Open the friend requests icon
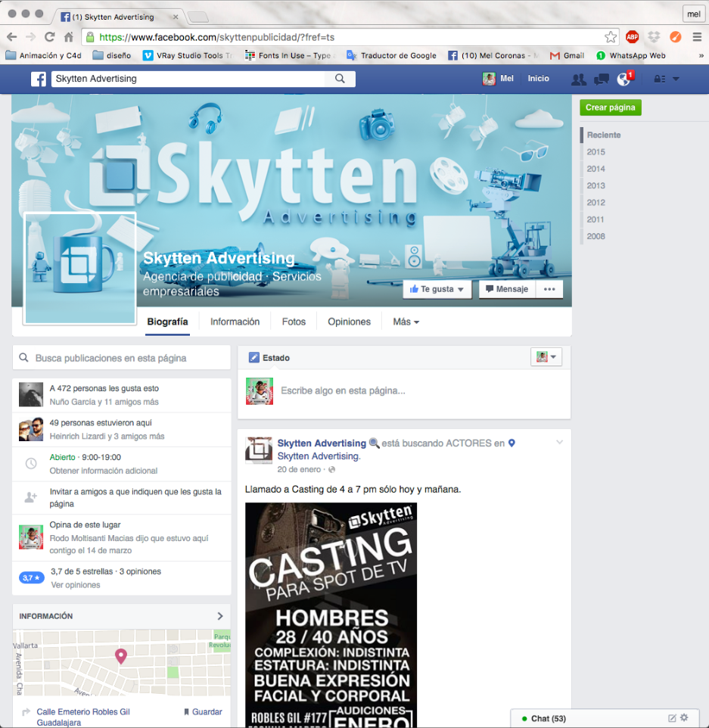This screenshot has width=709, height=728. point(579,79)
